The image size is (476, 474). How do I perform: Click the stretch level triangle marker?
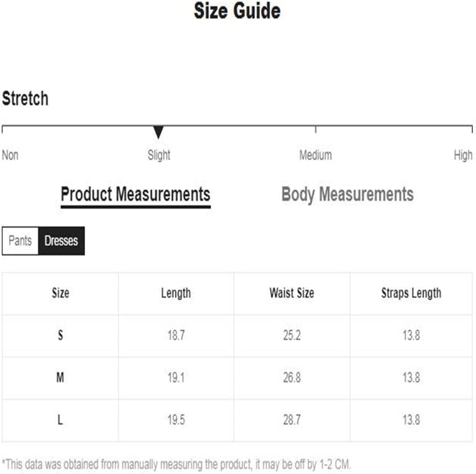[158, 133]
